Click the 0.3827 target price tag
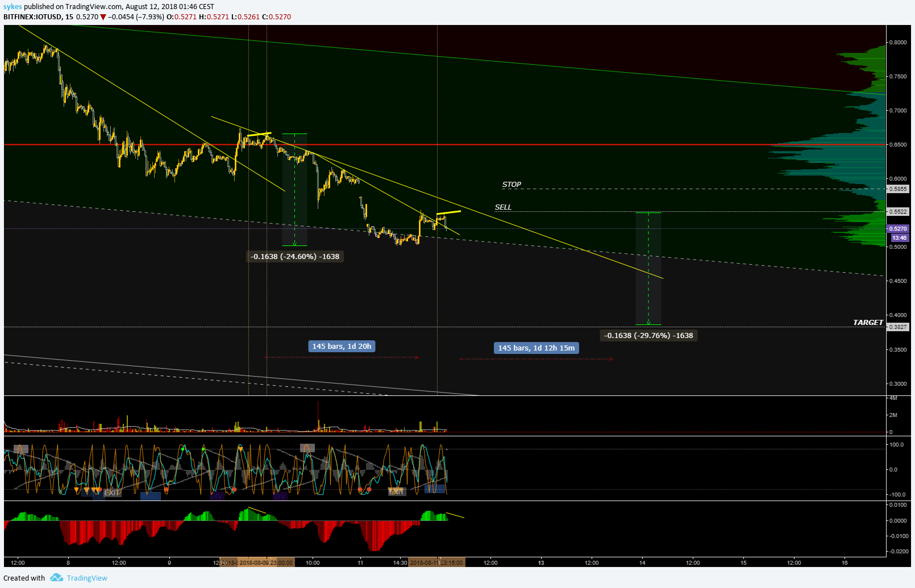 (898, 327)
